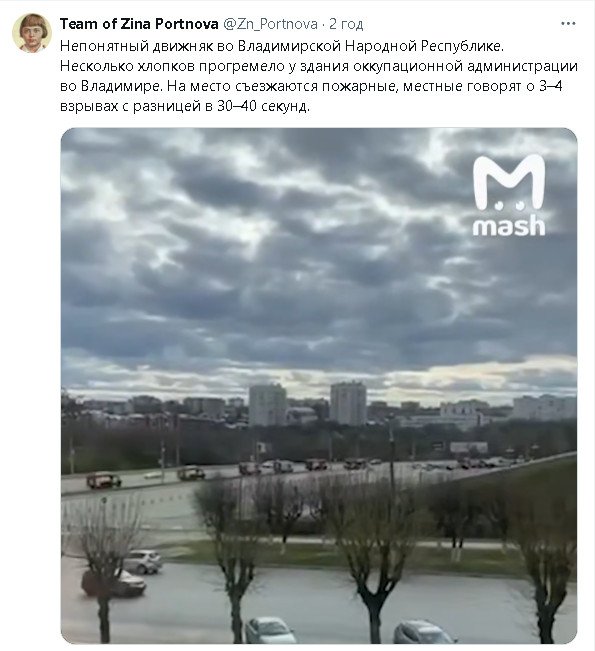Click the 'mash' wordmark beneath the logo
This screenshot has width=595, height=651.
(x=509, y=226)
